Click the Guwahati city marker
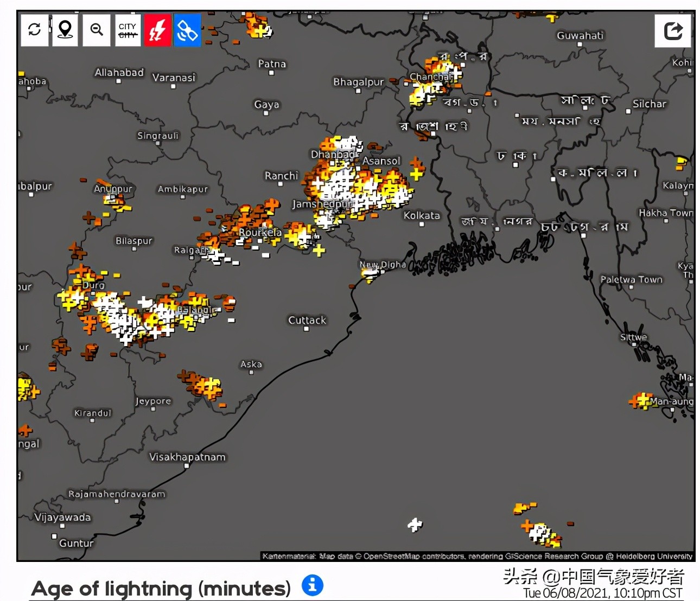Viewport: 700px width, 601px height. pos(580,43)
